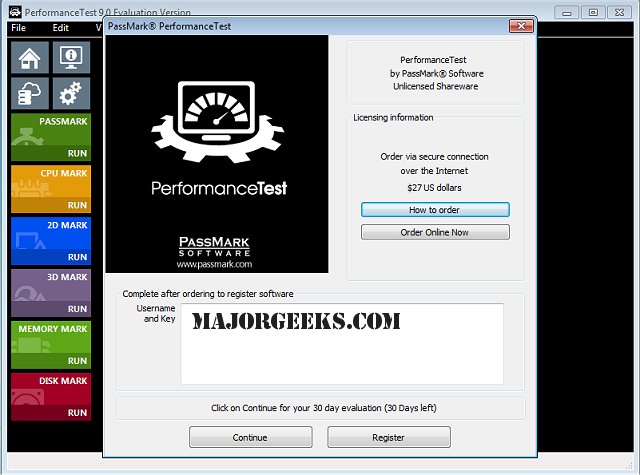Click the 'Unlicensed Shareware' text
Image resolution: width=640 pixels, height=475 pixels.
[x=436, y=87]
